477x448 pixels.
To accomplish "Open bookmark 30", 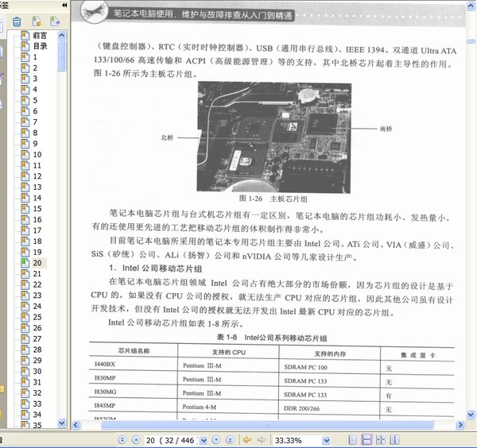I will pos(37,372).
